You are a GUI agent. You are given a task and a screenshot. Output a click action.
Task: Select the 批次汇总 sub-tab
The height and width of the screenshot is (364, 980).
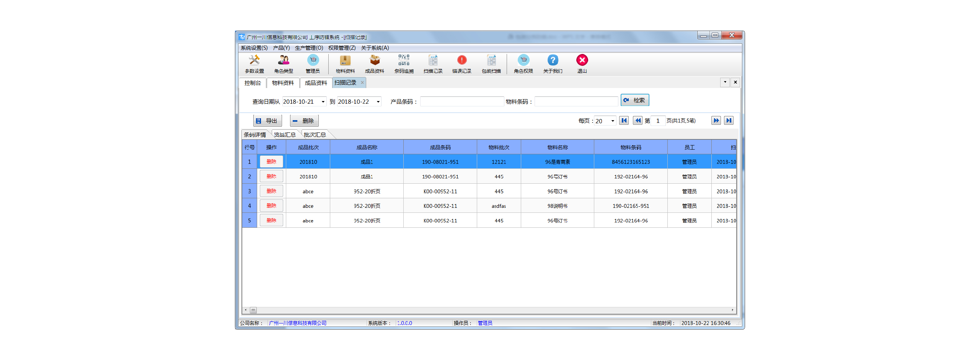tap(315, 135)
